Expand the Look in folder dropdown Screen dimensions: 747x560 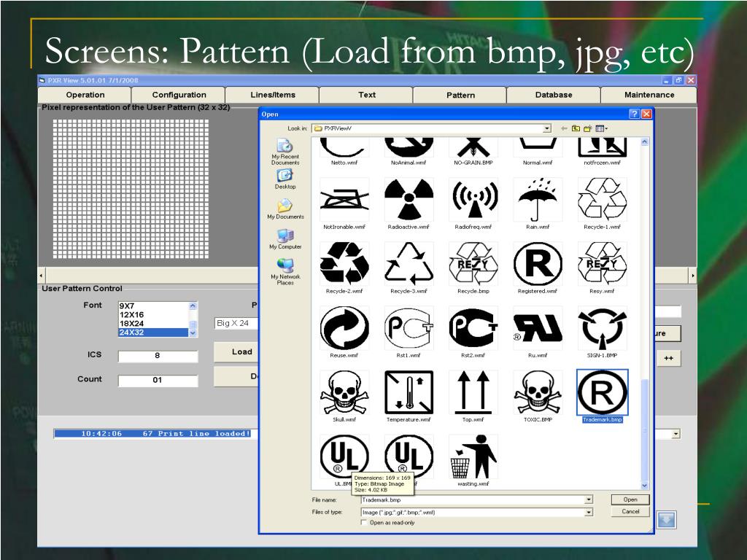[x=547, y=128]
